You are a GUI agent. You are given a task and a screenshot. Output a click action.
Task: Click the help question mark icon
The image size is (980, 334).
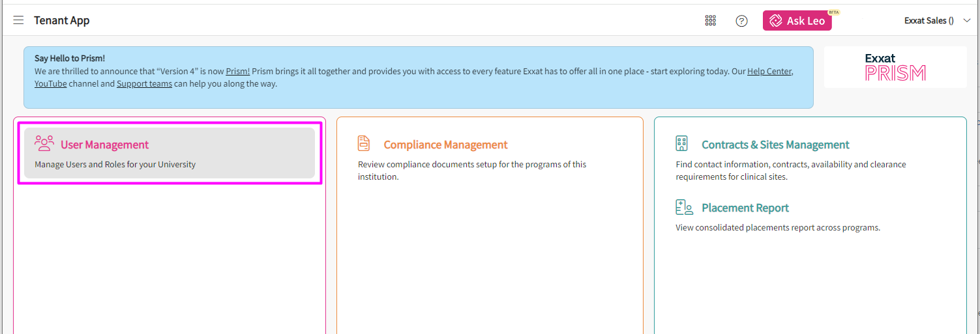click(741, 21)
